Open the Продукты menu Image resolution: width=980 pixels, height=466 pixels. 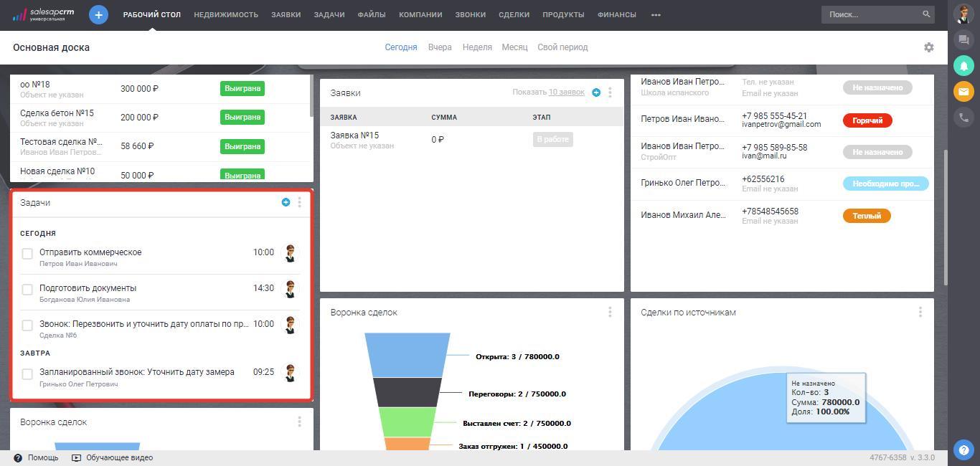(x=563, y=14)
